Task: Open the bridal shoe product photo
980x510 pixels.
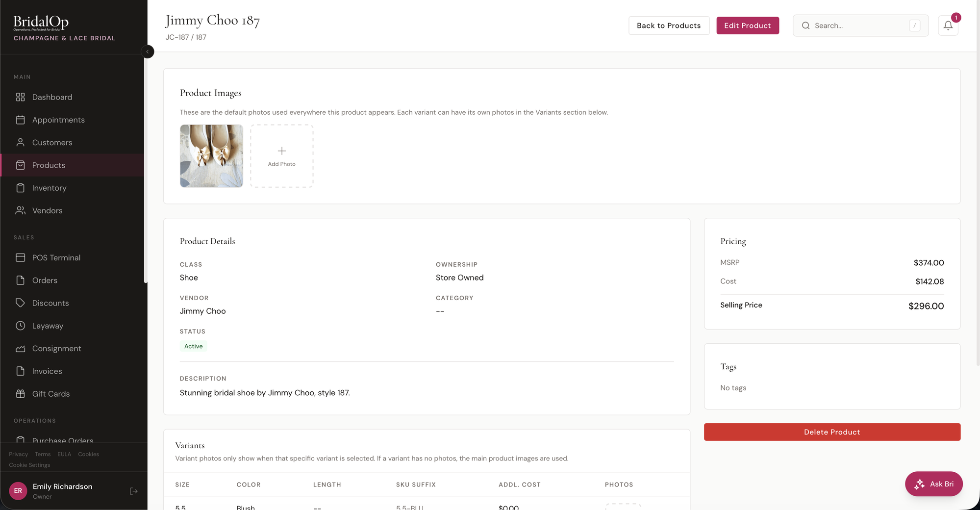Action: 211,156
